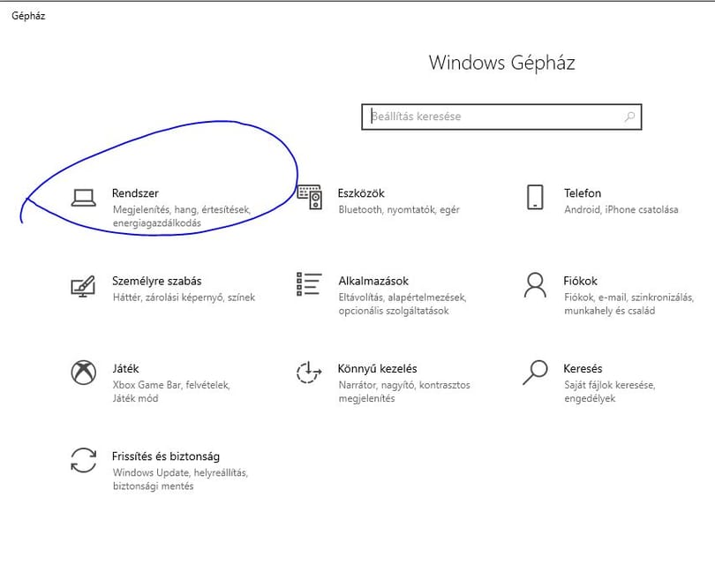Open the Eszközök settings heading
Viewport: 715px width, 588px height.
[x=361, y=193]
